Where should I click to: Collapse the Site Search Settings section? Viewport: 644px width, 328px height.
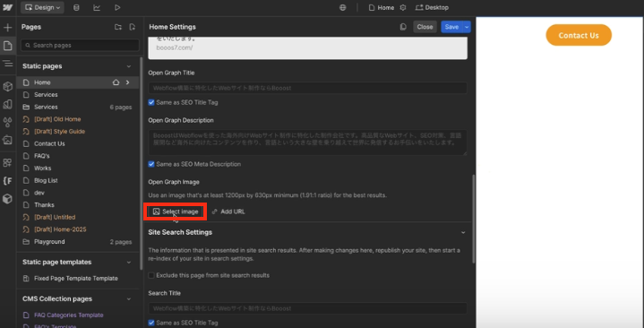[463, 233]
